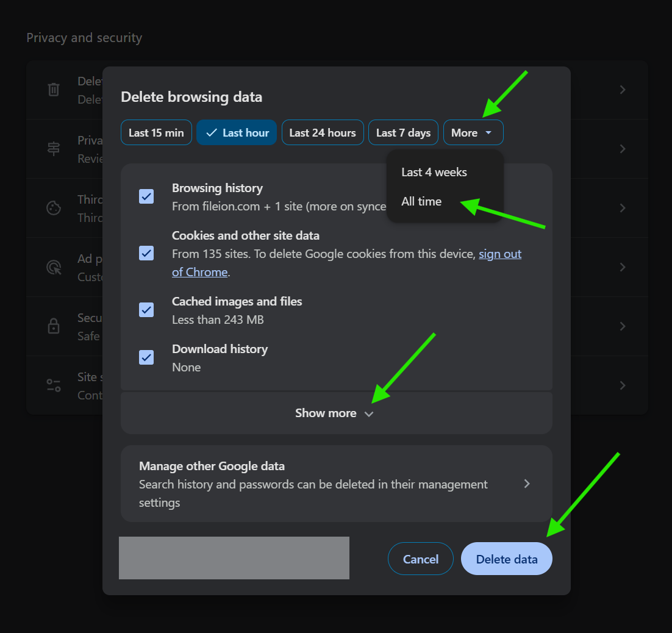The height and width of the screenshot is (633, 672).
Task: Click the Security padlock icon
Action: (x=54, y=326)
